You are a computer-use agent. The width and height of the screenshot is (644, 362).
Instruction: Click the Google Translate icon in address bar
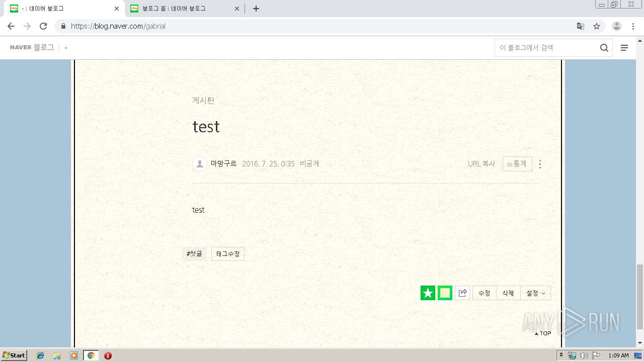581,26
